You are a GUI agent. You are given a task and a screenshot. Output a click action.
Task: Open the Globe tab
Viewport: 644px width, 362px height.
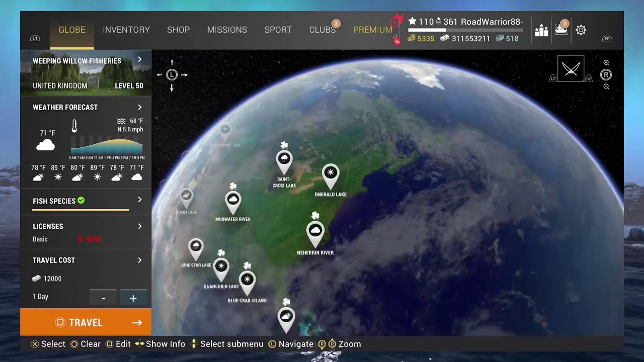(72, 30)
